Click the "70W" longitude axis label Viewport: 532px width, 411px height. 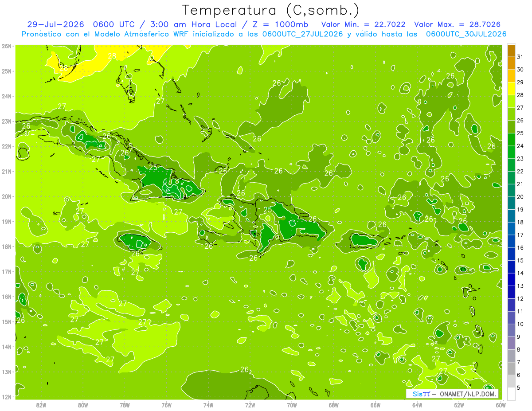292,405
